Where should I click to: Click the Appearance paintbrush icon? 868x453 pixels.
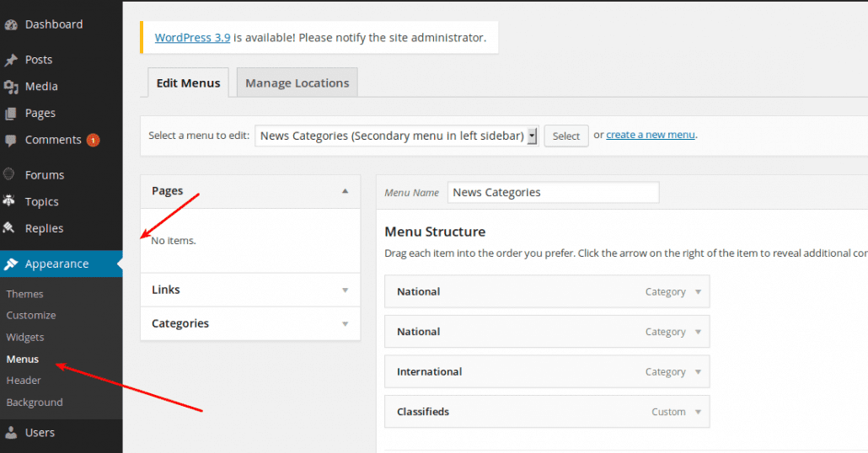coord(11,264)
